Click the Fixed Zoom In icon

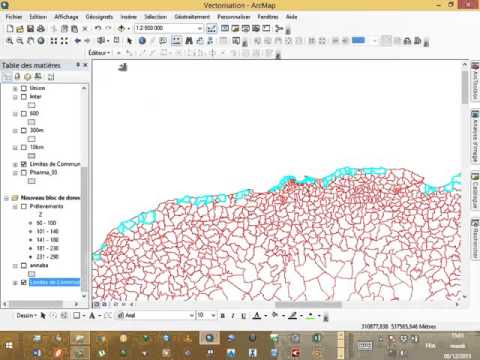[54, 41]
